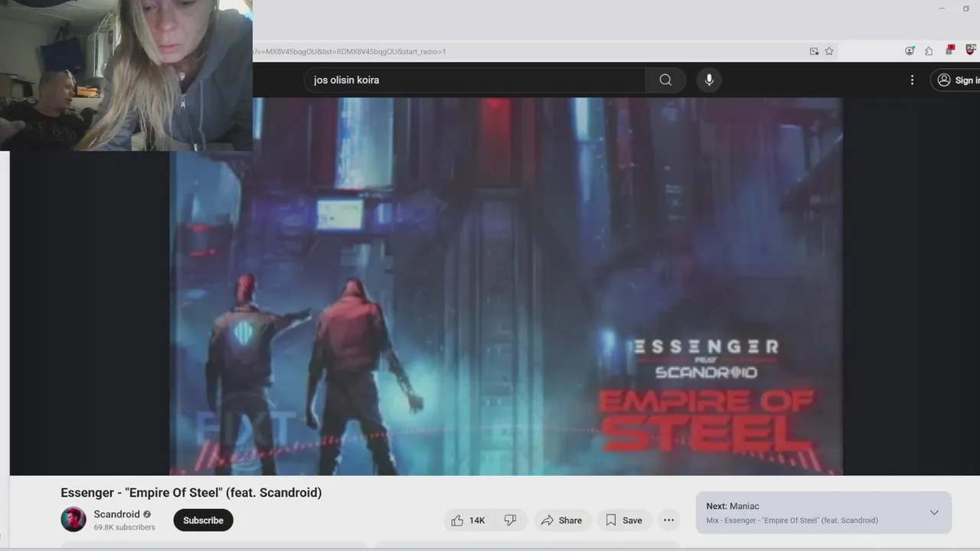Click the '69.8K subscribers' text
This screenshot has height=551, width=980.
[124, 527]
